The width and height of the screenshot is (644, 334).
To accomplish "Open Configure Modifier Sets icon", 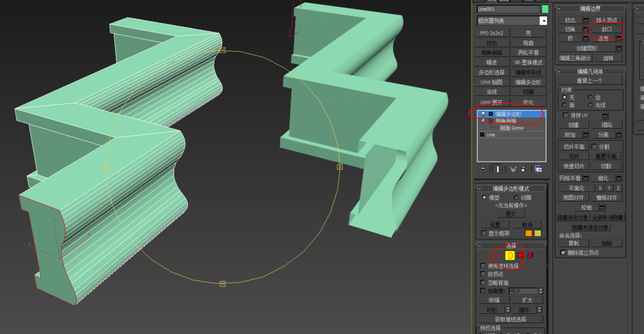I will pyautogui.click(x=538, y=169).
